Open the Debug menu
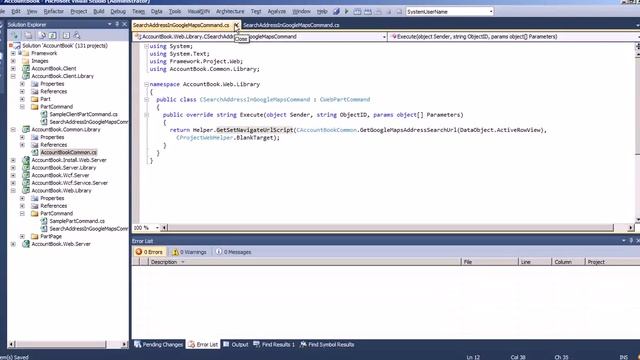The width and height of the screenshot is (640, 360). coord(118,11)
